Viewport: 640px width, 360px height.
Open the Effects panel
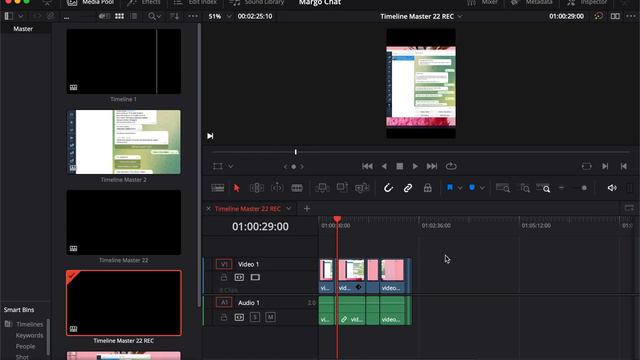pyautogui.click(x=144, y=2)
